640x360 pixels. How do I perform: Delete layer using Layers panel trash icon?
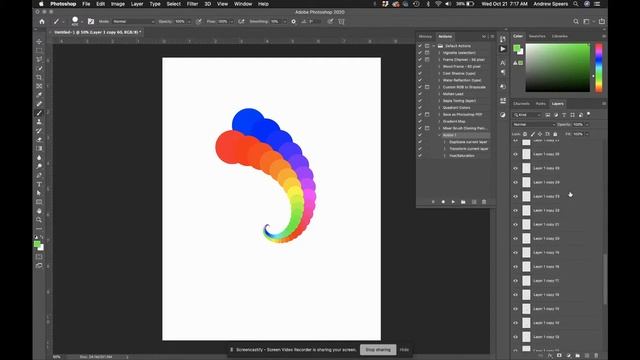click(x=596, y=356)
